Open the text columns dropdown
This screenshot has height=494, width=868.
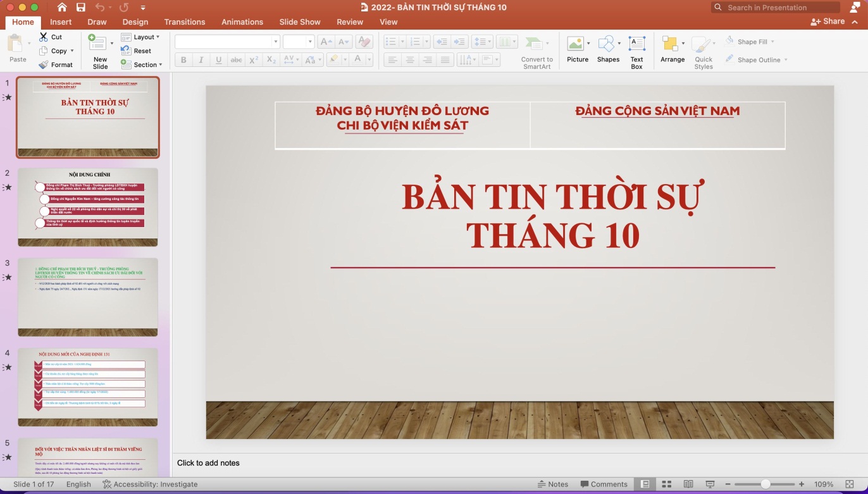tap(507, 42)
